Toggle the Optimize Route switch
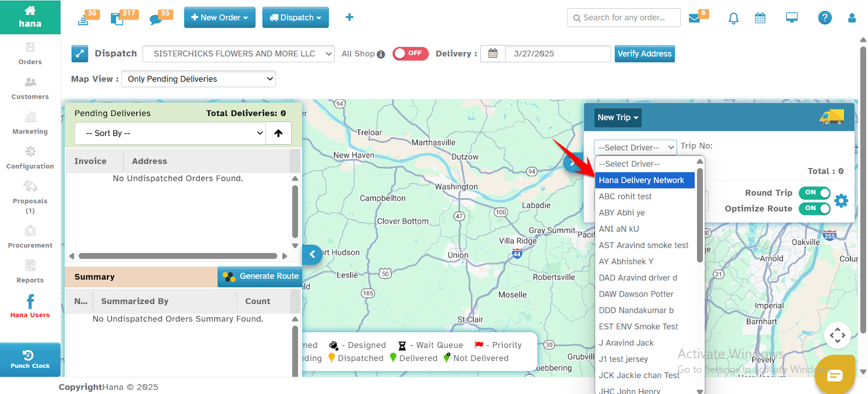Screen dimensions: 868x394 [814, 209]
